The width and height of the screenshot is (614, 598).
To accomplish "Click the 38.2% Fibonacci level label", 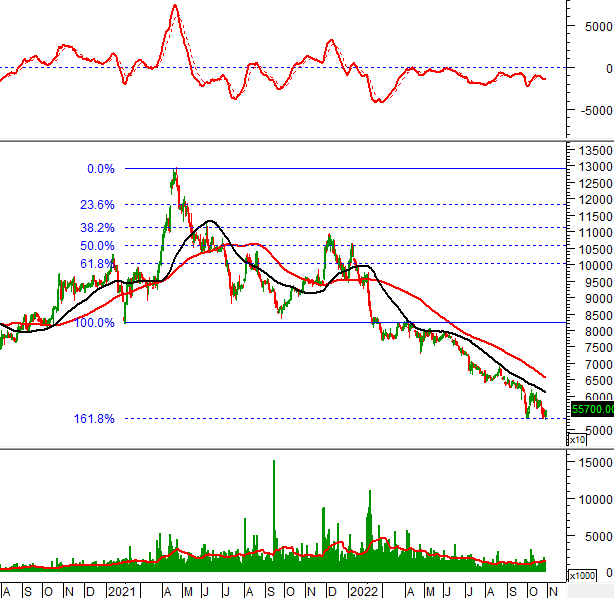I will pyautogui.click(x=98, y=228).
